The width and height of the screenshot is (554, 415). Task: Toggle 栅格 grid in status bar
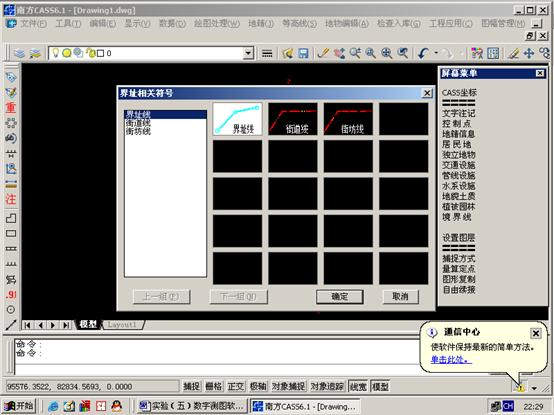(214, 386)
